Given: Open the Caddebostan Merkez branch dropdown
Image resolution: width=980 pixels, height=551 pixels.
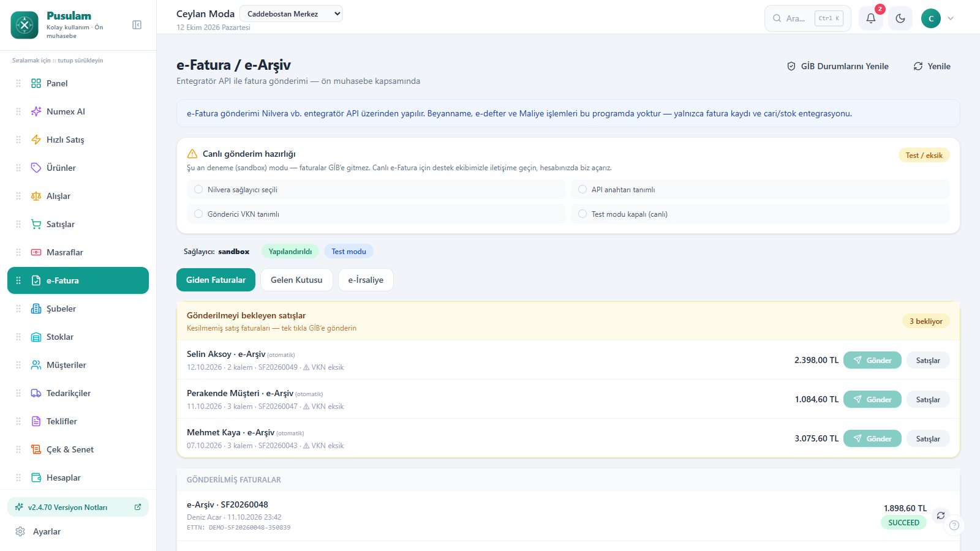Looking at the screenshot, I should (291, 13).
